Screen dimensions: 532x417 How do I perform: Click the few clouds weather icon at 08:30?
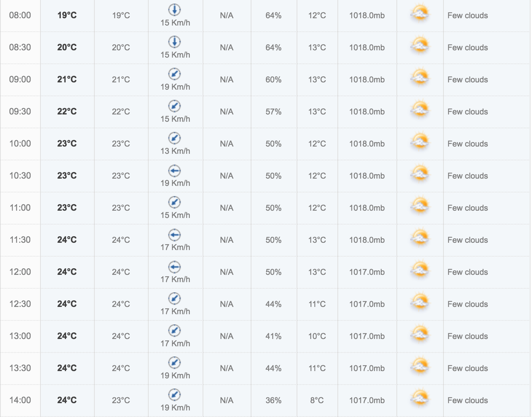click(420, 46)
